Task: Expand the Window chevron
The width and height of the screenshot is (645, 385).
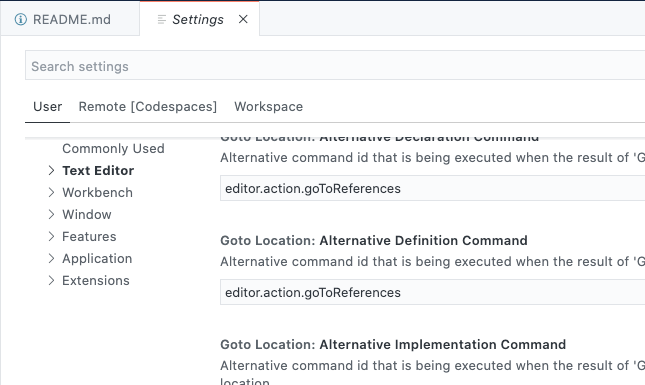Action: (51, 214)
